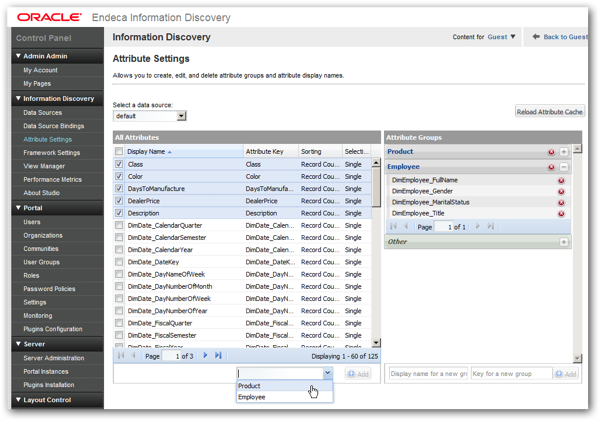Uncheck the Color attribute checkbox

[x=119, y=176]
